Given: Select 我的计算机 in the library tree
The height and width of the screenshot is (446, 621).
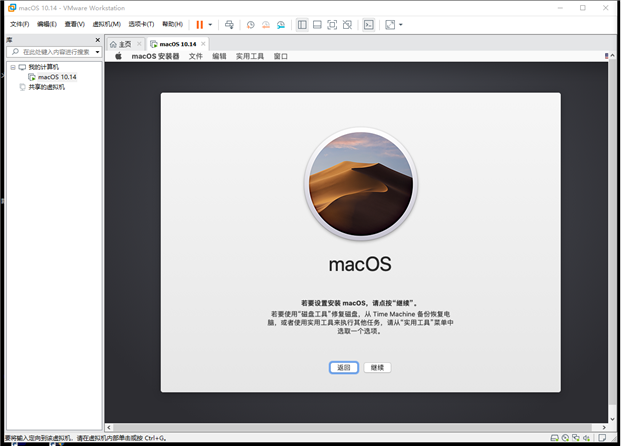Looking at the screenshot, I should point(43,67).
